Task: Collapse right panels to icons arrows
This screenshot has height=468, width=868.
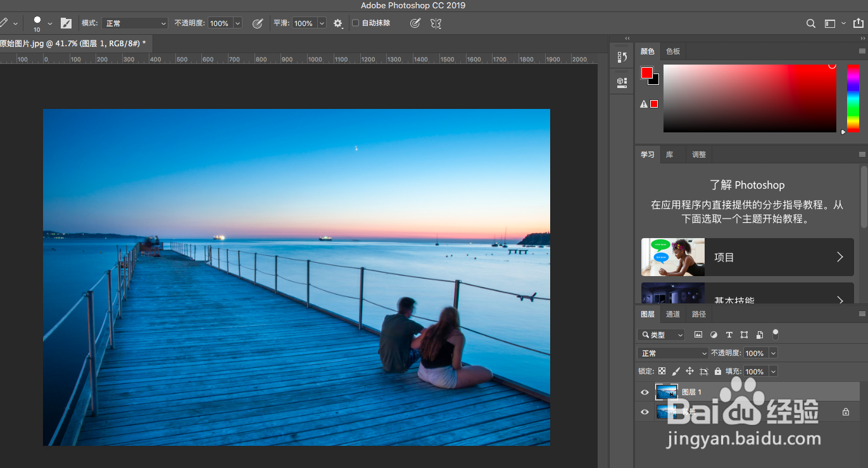Action: click(x=862, y=39)
